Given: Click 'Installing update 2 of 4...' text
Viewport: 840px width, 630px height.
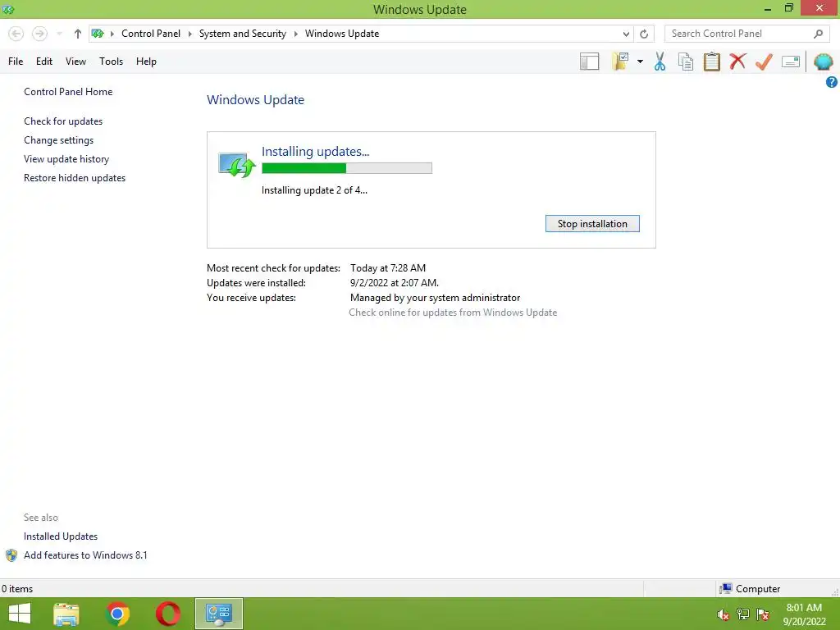Looking at the screenshot, I should point(314,190).
